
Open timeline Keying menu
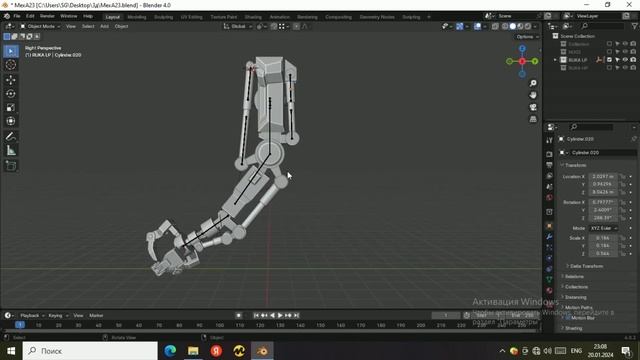tap(58, 316)
